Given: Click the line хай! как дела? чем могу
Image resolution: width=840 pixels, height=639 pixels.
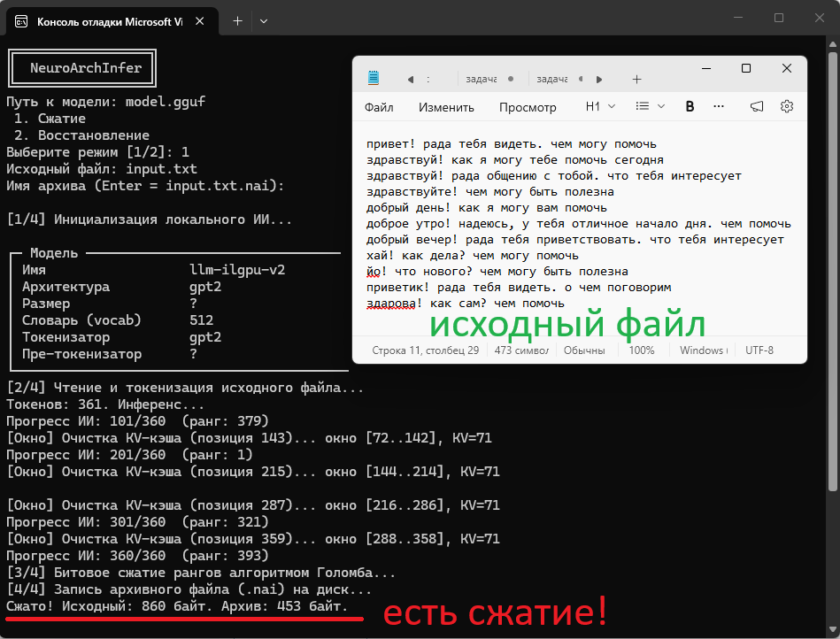Looking at the screenshot, I should (473, 256).
